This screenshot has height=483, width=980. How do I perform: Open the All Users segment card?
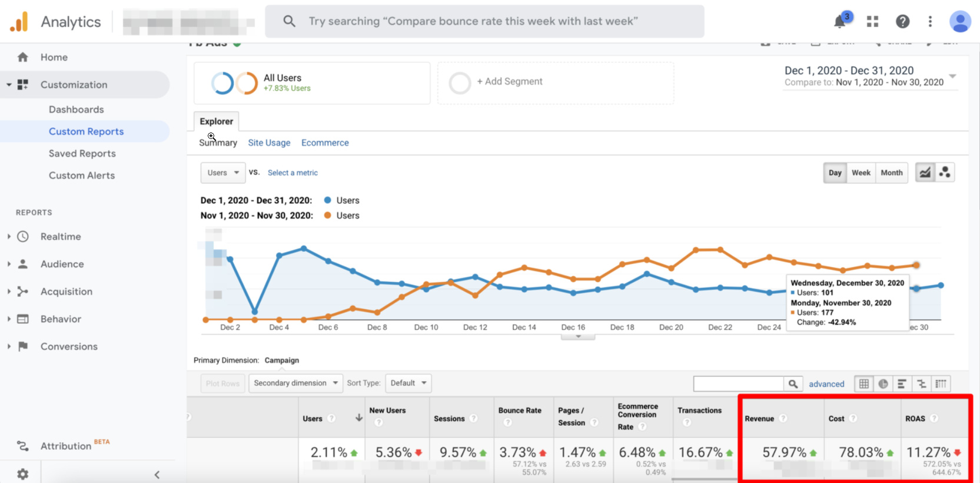point(312,83)
